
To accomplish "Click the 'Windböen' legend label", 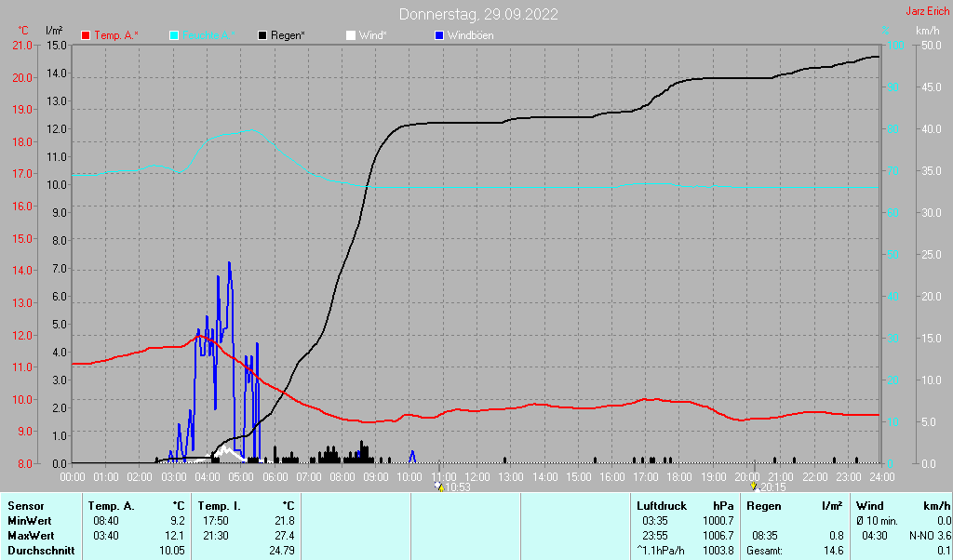I will [x=470, y=36].
